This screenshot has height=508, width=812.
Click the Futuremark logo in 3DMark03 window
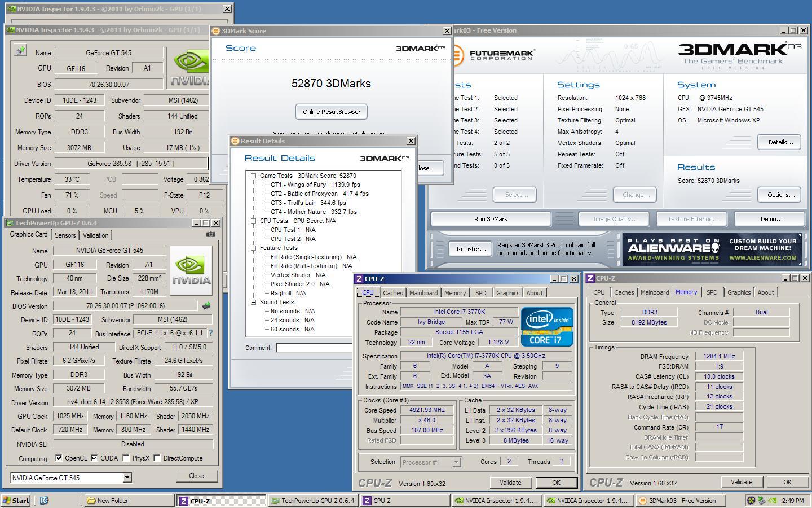pos(495,55)
